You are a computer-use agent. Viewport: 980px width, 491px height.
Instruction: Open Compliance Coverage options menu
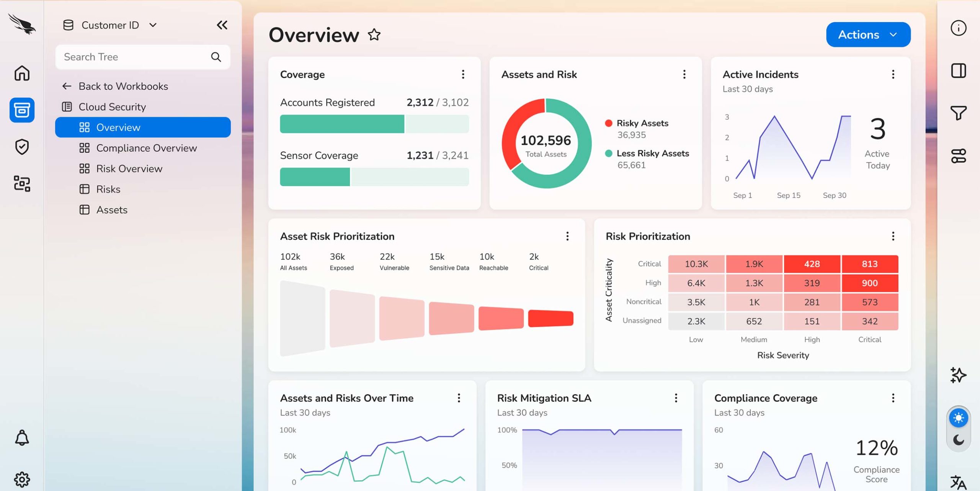tap(893, 398)
